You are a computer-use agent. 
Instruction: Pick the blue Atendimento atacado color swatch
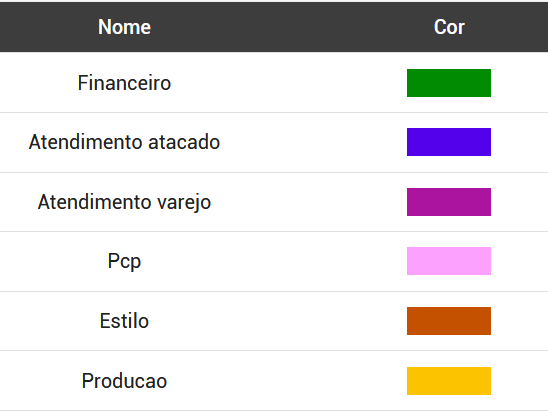click(449, 142)
